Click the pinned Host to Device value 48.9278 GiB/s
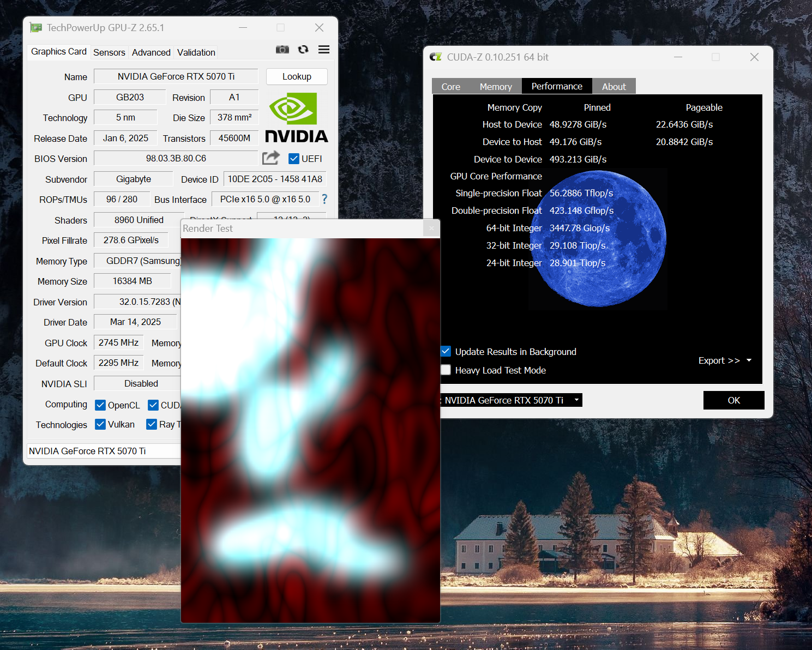This screenshot has height=650, width=812. click(x=578, y=124)
